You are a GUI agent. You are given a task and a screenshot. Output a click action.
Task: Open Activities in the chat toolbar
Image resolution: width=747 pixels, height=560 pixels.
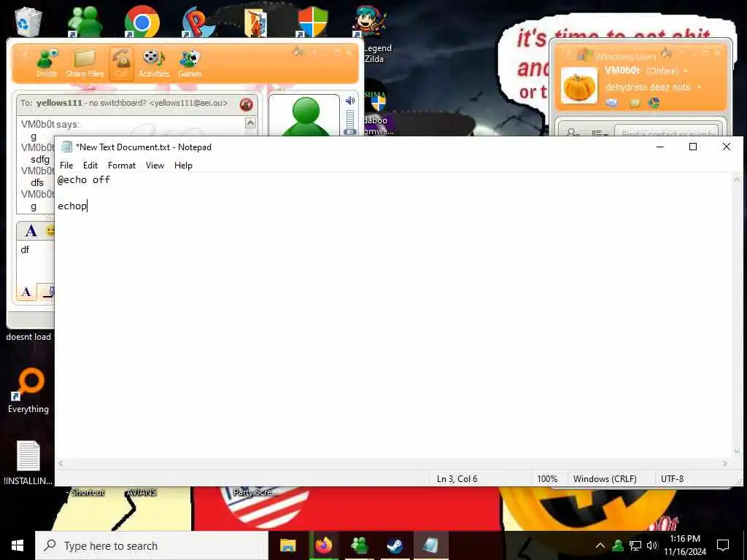point(153,63)
